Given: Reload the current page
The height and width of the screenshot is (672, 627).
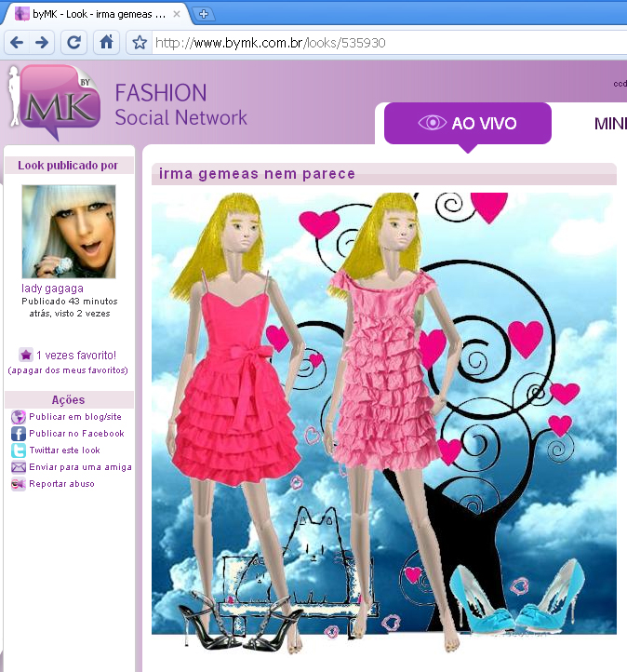Looking at the screenshot, I should click(74, 43).
